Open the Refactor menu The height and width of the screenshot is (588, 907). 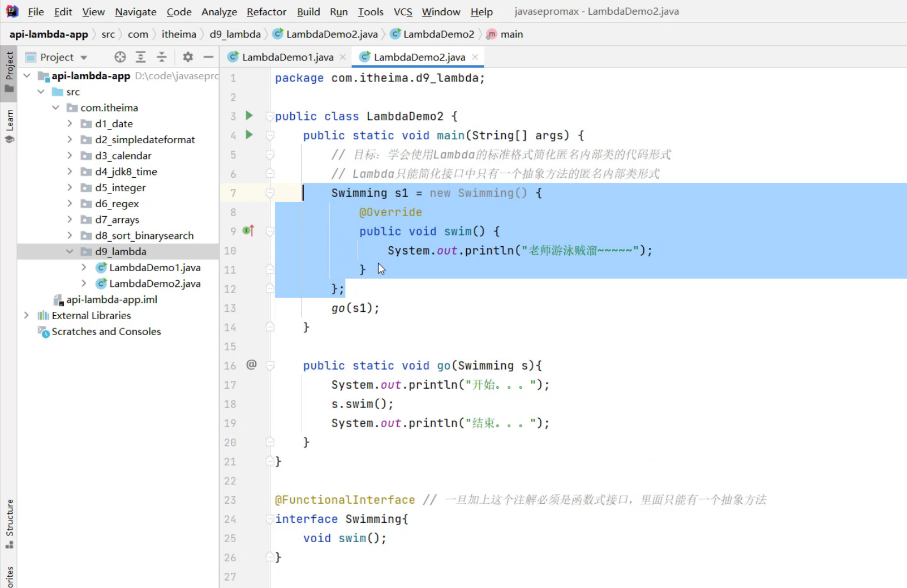point(266,12)
